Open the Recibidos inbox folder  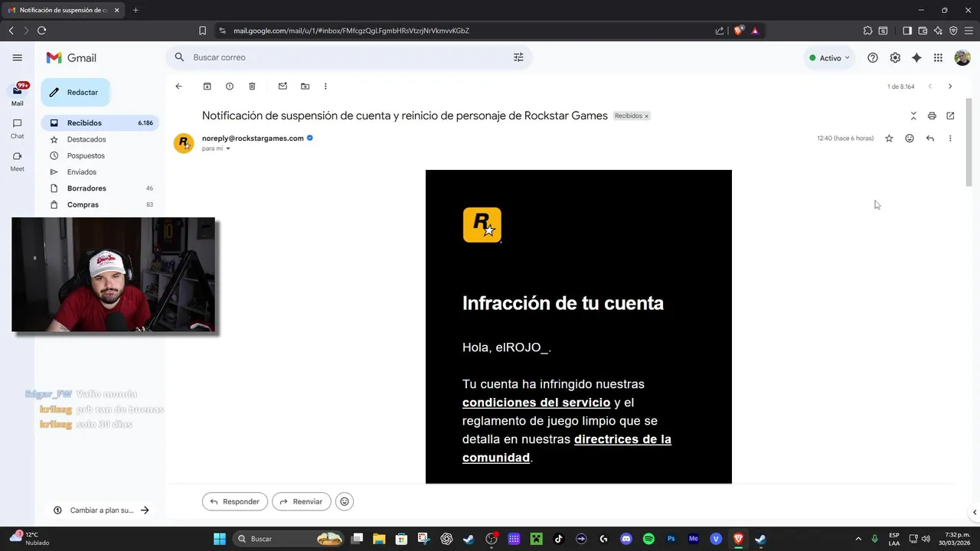100,122
